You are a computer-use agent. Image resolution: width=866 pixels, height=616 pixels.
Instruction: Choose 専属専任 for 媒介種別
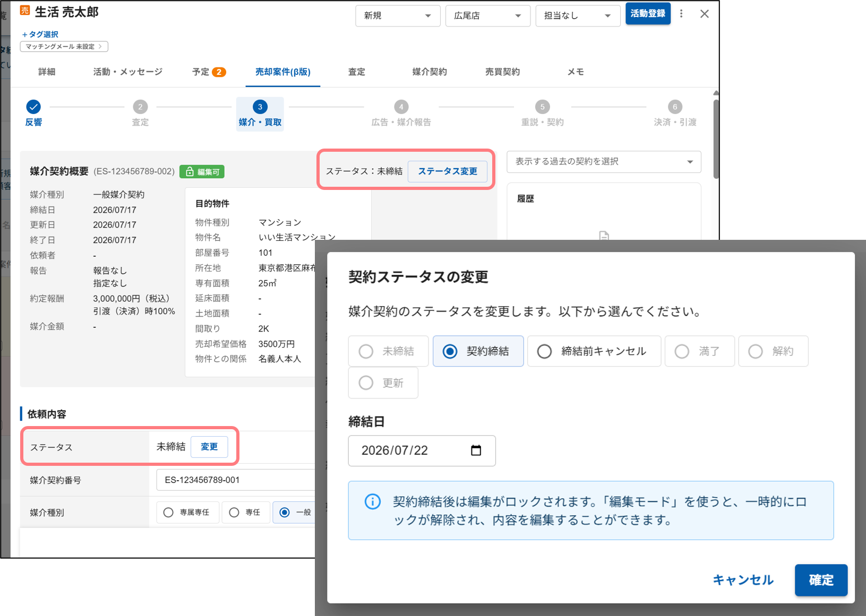[x=187, y=513]
